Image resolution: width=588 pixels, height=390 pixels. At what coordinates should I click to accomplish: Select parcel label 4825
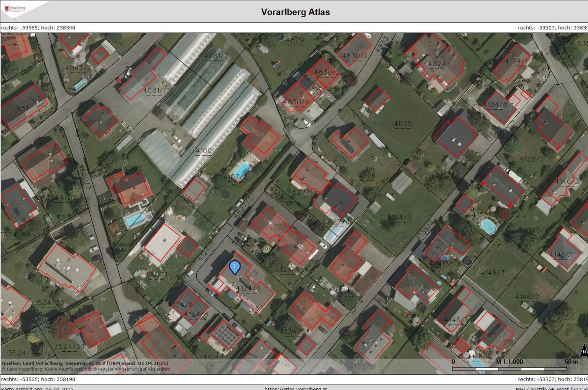coord(403,124)
